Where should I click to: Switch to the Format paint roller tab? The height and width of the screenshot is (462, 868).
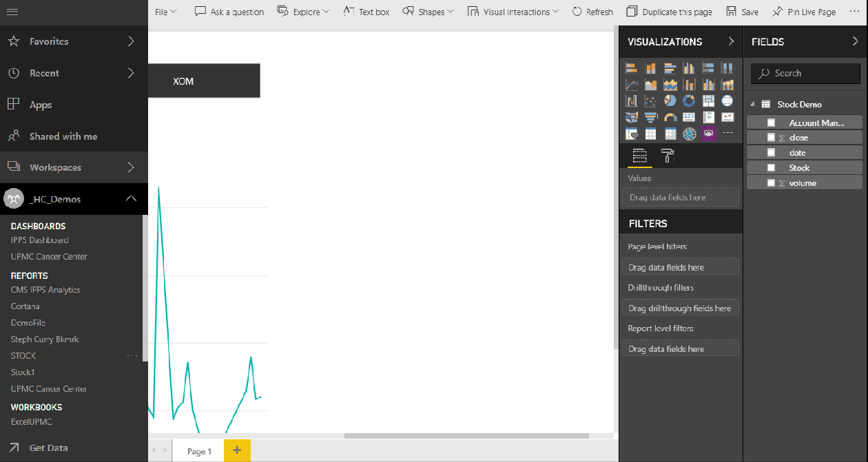(x=667, y=156)
